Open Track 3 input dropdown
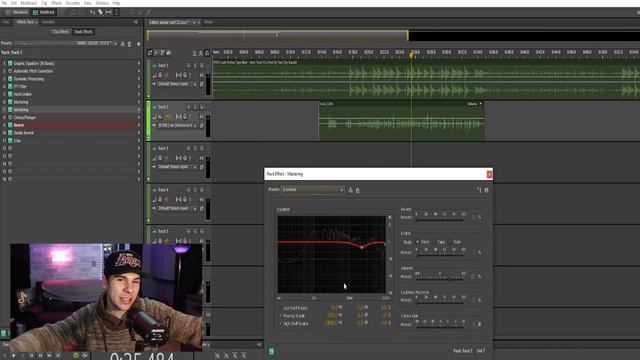The height and width of the screenshot is (360, 640). click(x=177, y=167)
